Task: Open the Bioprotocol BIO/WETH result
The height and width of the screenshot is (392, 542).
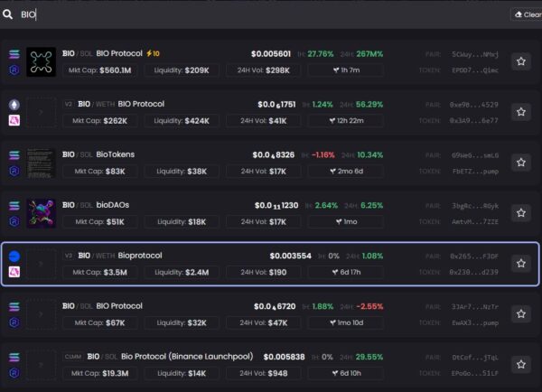Action: (x=270, y=264)
